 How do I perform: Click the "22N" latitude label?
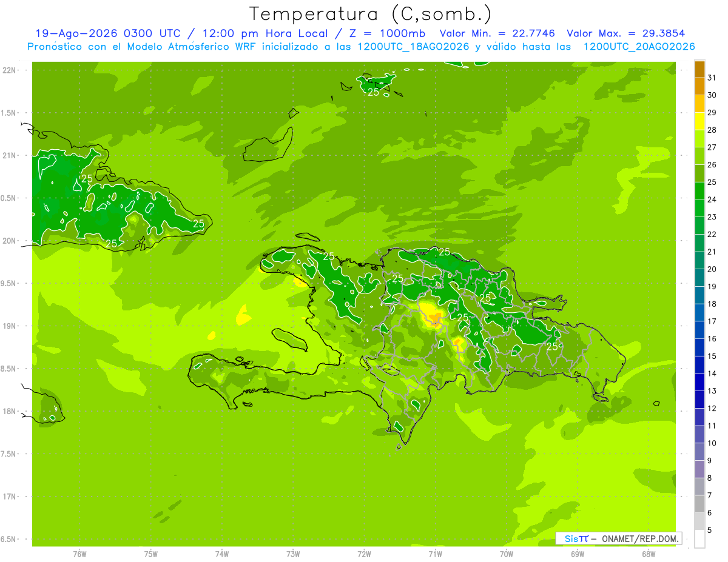(10, 70)
